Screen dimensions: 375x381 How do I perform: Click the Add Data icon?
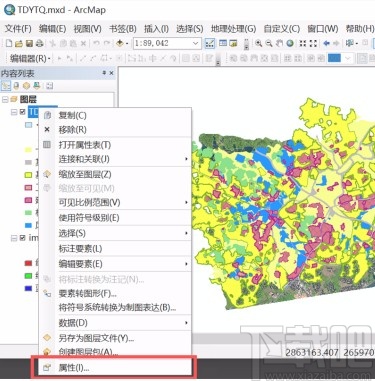click(120, 43)
